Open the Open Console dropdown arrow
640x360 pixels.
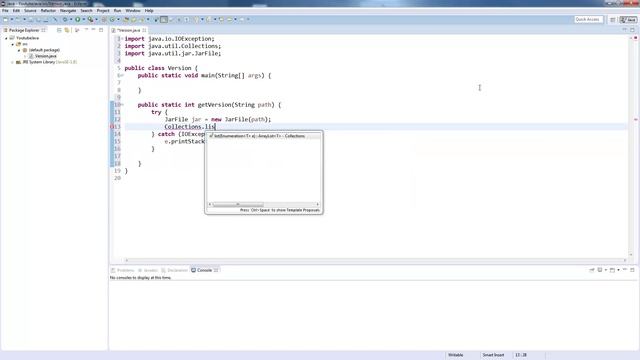coord(618,270)
